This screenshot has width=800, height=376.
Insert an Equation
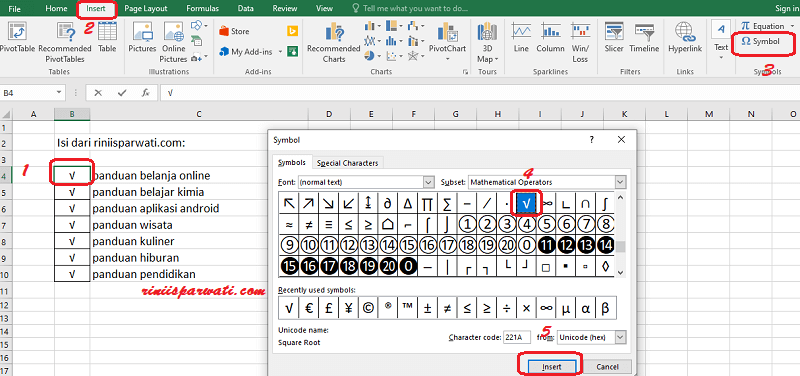pyautogui.click(x=762, y=26)
